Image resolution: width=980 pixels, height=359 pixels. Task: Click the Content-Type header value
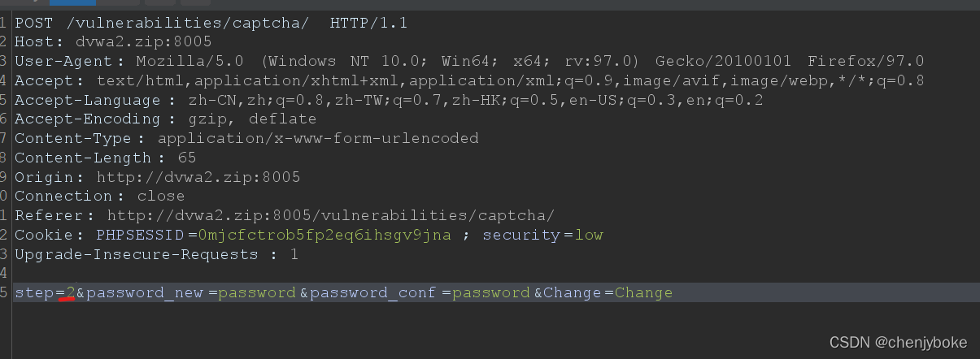[x=318, y=138]
